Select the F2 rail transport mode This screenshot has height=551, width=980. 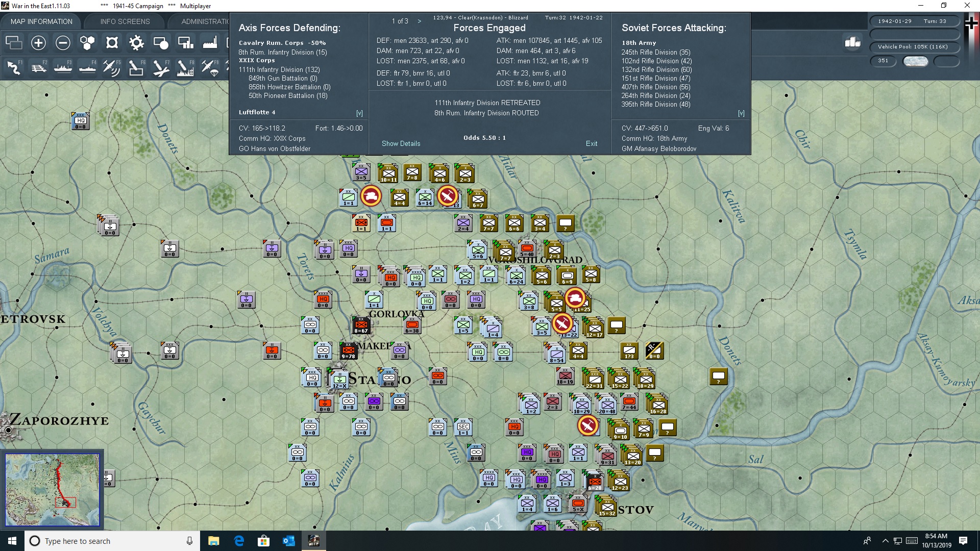(38, 68)
